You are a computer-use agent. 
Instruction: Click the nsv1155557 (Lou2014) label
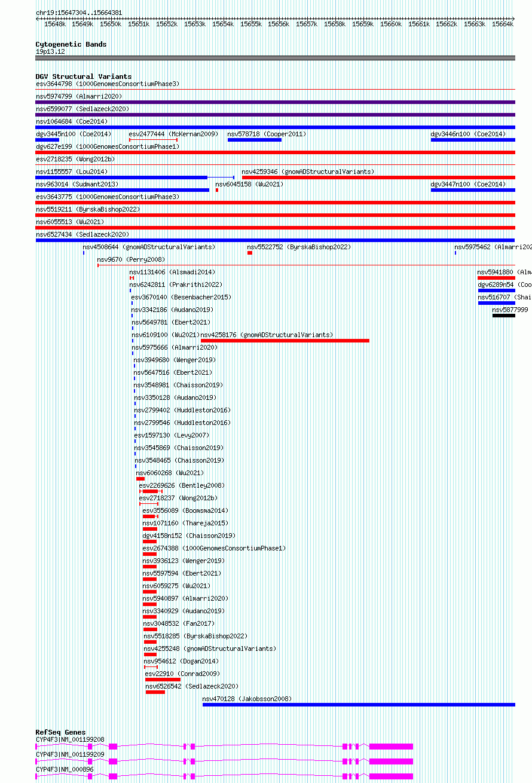72,172
